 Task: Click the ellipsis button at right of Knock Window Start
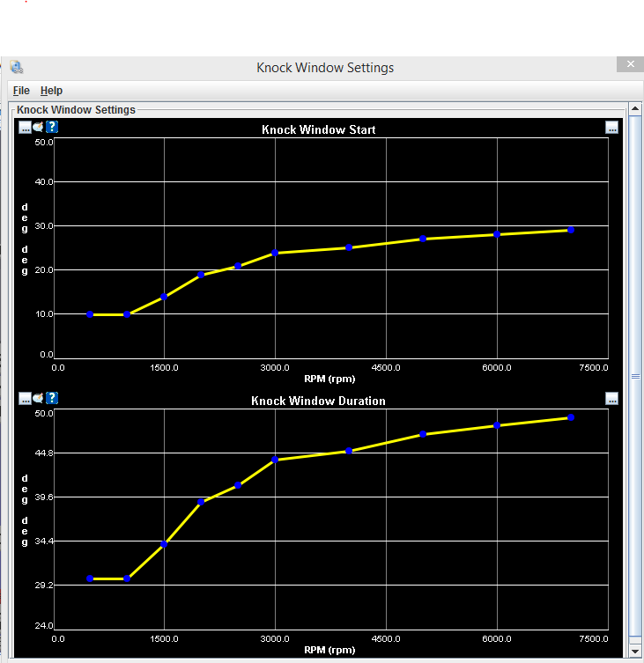point(611,128)
